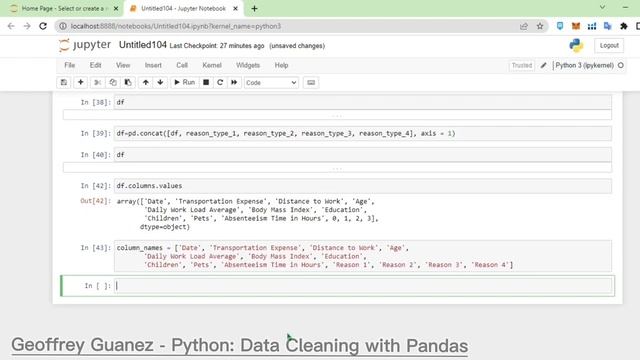Click the shield extension icon
Image resolution: width=640 pixels, height=360 pixels.
tap(560, 26)
